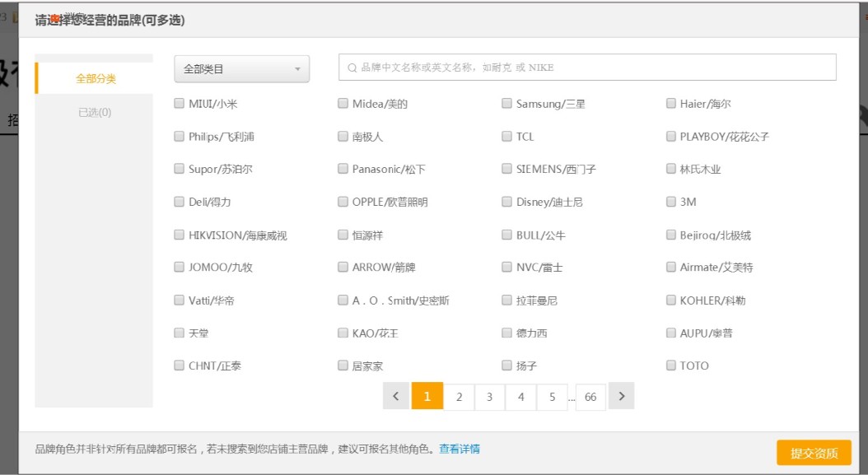Image resolution: width=868 pixels, height=475 pixels.
Task: Tick the 扬子 brand checkbox
Action: [506, 366]
